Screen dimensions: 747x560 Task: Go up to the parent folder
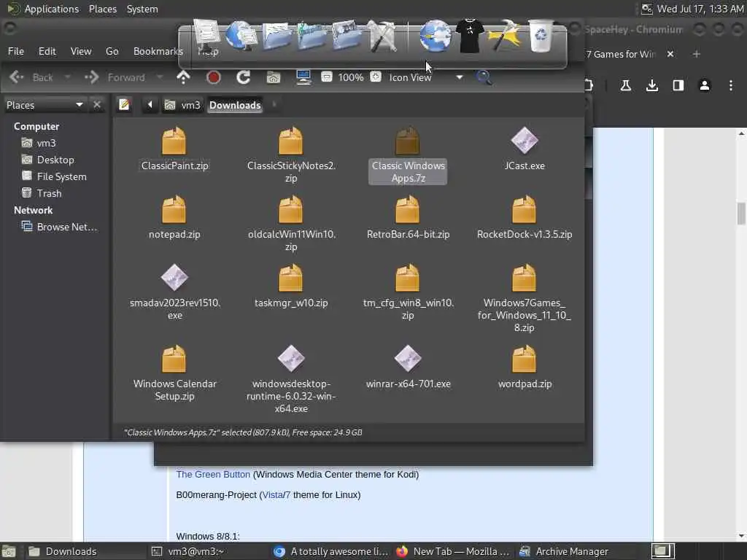183,77
